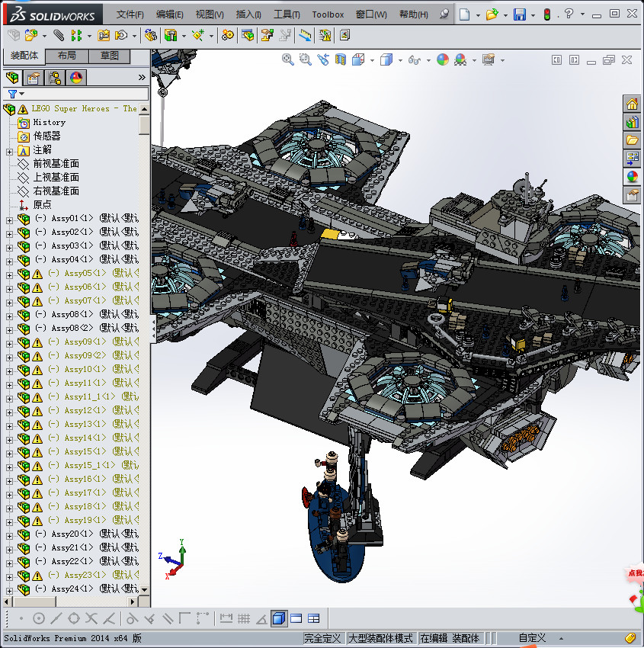Open Display Style dropdown arrow
The width and height of the screenshot is (644, 648).
(400, 61)
